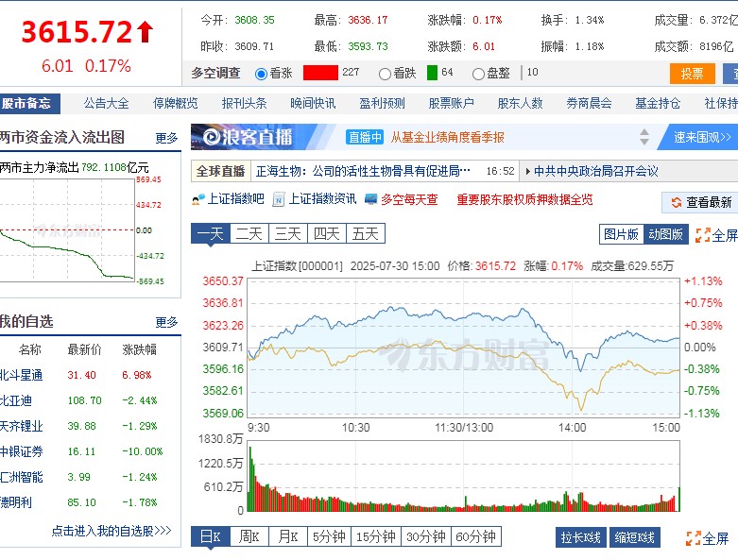Click the 多空每天查 icon
Screen dimensions: 738x560
pyautogui.click(x=370, y=199)
